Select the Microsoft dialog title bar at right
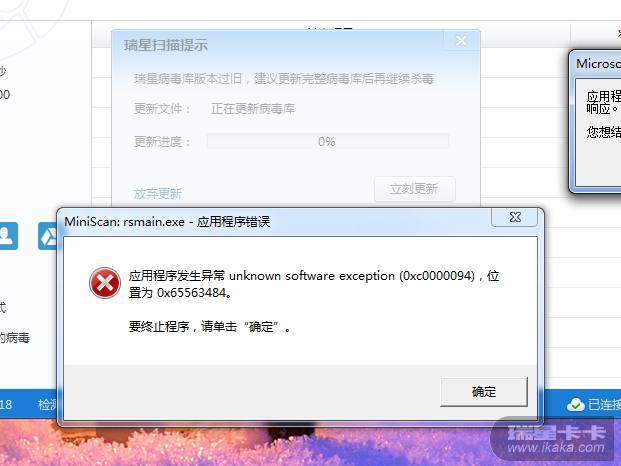621x466 pixels. tap(596, 63)
